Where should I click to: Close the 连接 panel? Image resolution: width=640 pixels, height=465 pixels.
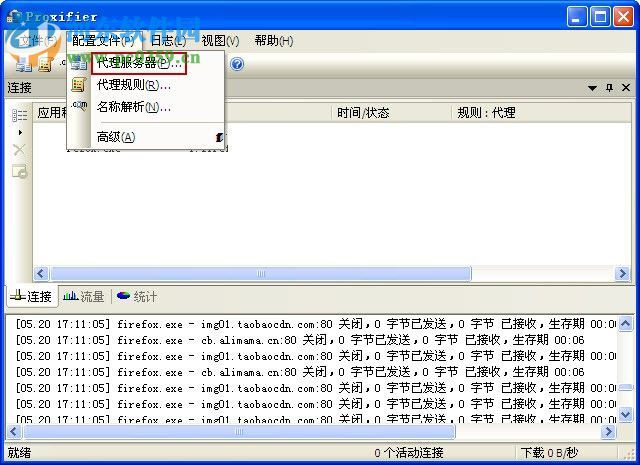(x=626, y=87)
